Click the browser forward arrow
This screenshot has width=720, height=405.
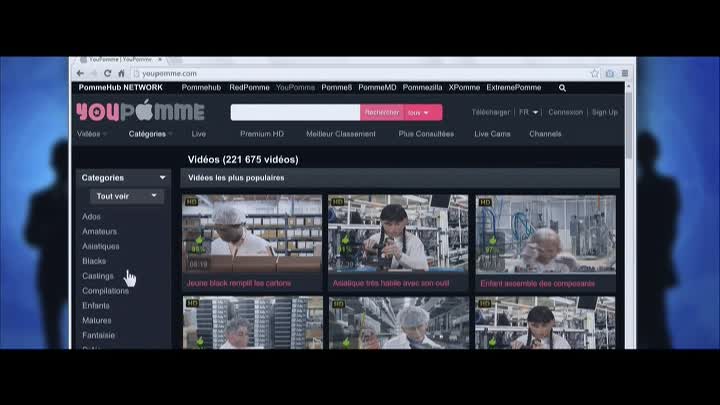(94, 73)
